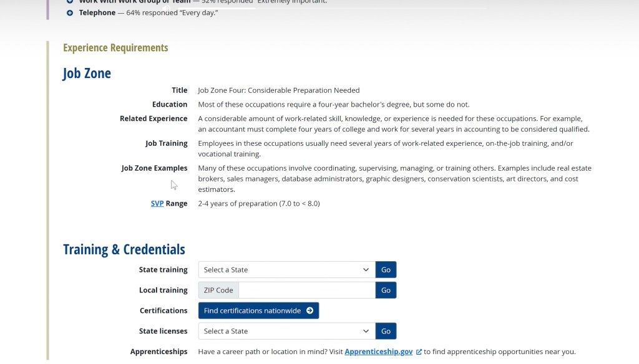Screen dimensions: 639x364
Task: Click the Training & Credentials heading
Action: click(x=124, y=249)
